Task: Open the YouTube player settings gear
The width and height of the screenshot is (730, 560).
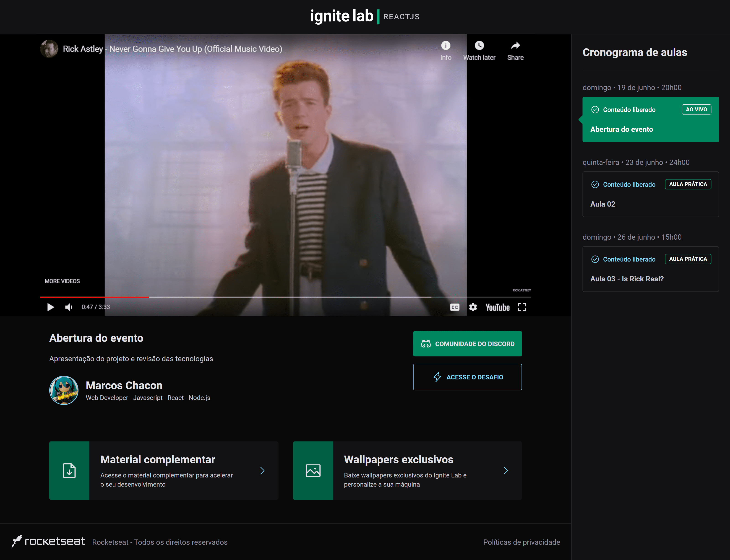Action: [x=473, y=307]
